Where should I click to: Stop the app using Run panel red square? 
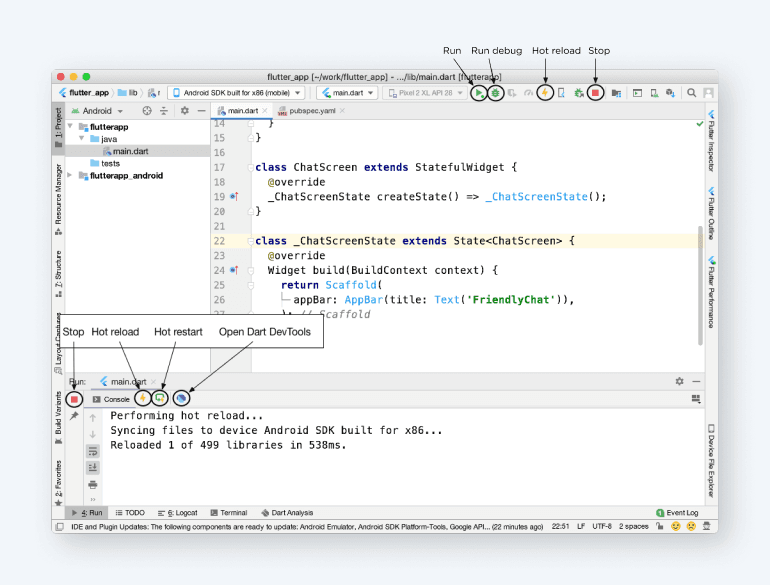[74, 399]
